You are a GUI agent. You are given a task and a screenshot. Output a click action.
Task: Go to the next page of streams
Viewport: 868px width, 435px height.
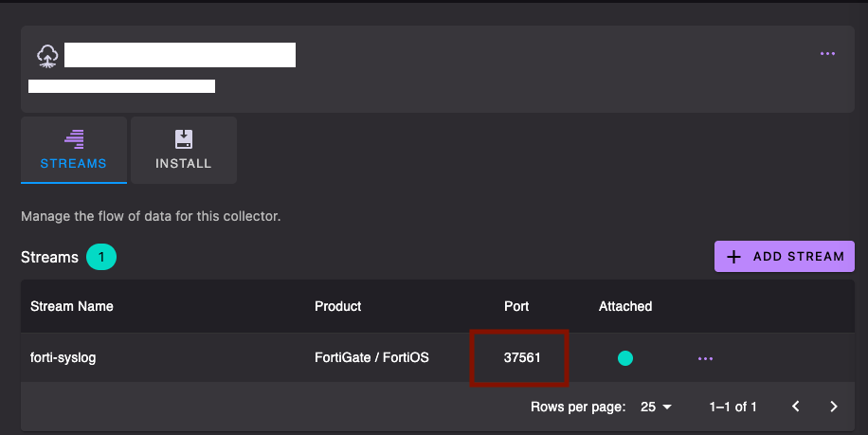(834, 407)
